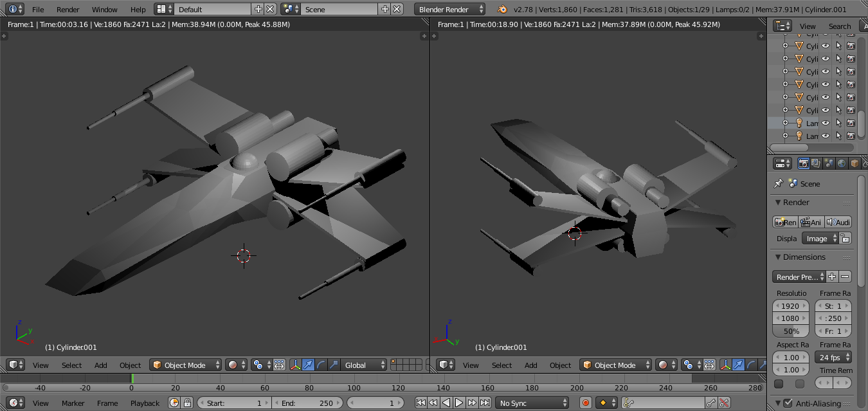Insert keyframes with the key icon
Screen dimensions: 868x411
click(x=711, y=403)
